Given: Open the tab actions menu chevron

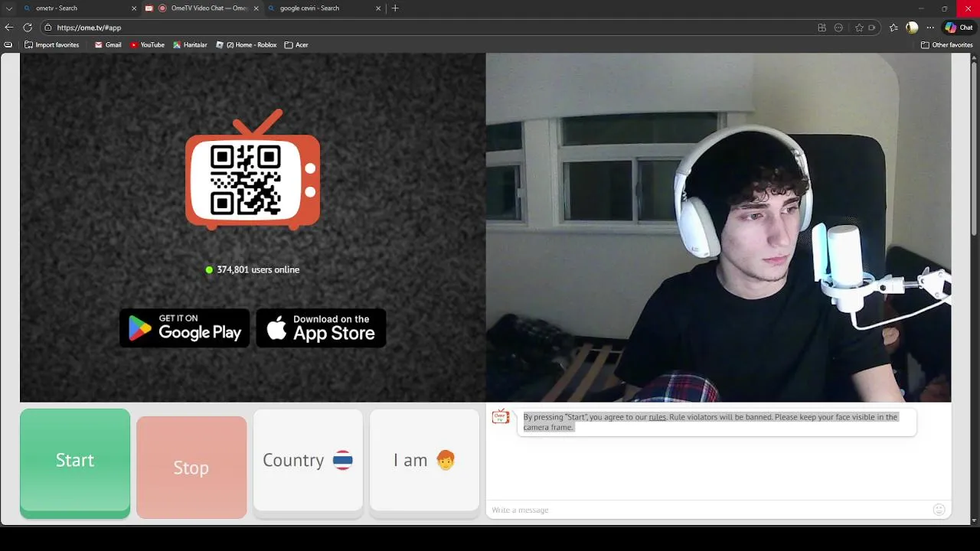Looking at the screenshot, I should 9,8.
